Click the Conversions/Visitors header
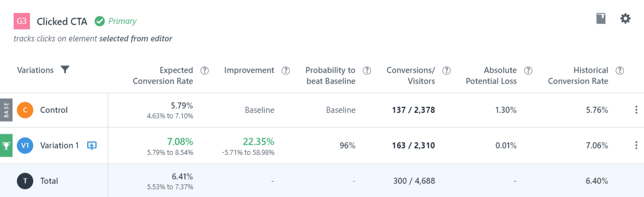Screen dimensions: 644x197 pos(411,76)
